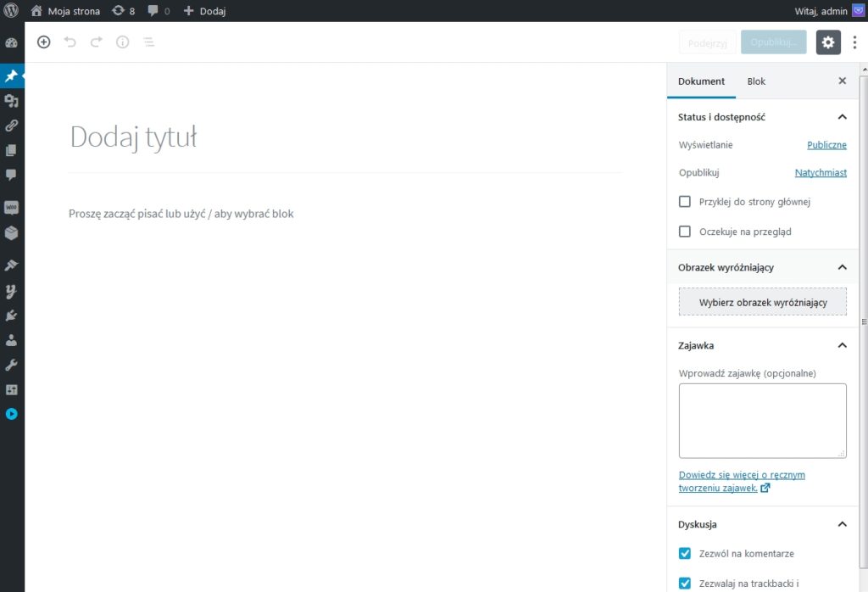Click Wybierz obrazek wyróżniający button
868x592 pixels.
[762, 302]
